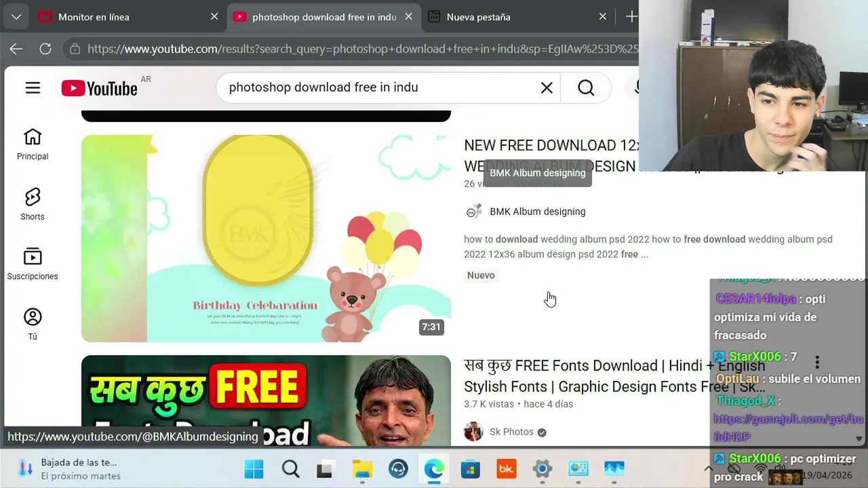This screenshot has height=488, width=868.
Task: Open the BMK Album designing channel name
Action: point(537,211)
